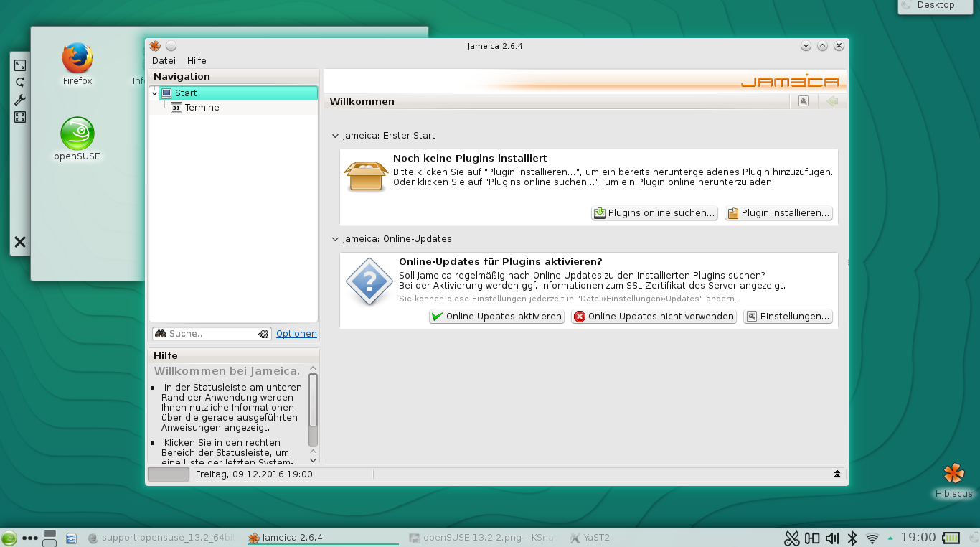Click the 19:00 clock
Screen dimensions: 980x547
click(x=918, y=538)
